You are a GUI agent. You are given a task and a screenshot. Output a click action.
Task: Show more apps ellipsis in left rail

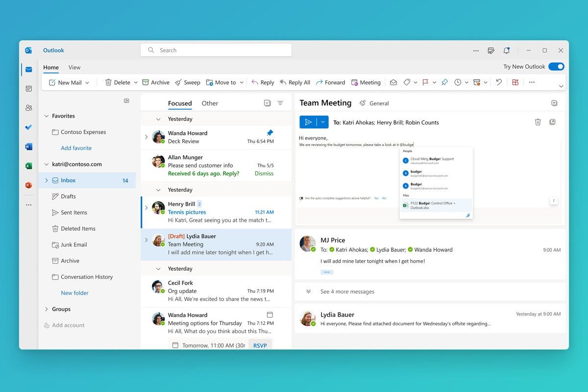click(29, 205)
